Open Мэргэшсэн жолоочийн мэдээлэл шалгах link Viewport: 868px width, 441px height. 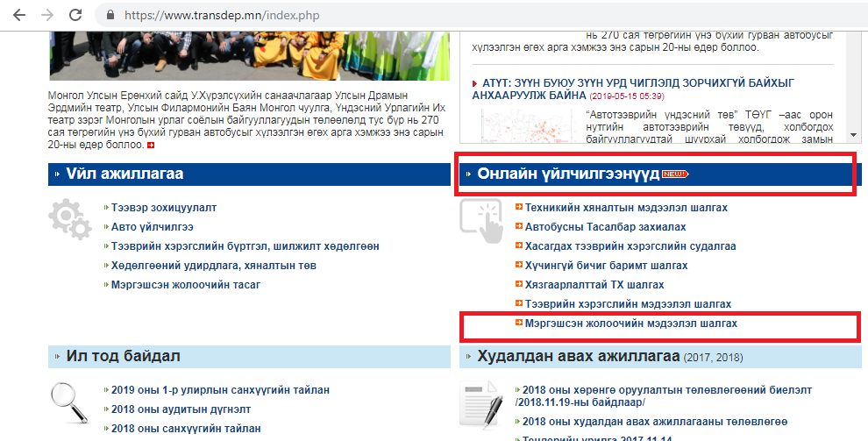click(x=630, y=324)
